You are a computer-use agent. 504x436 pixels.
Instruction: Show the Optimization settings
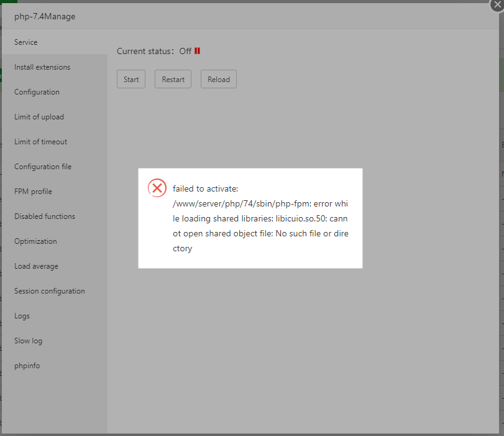point(35,241)
